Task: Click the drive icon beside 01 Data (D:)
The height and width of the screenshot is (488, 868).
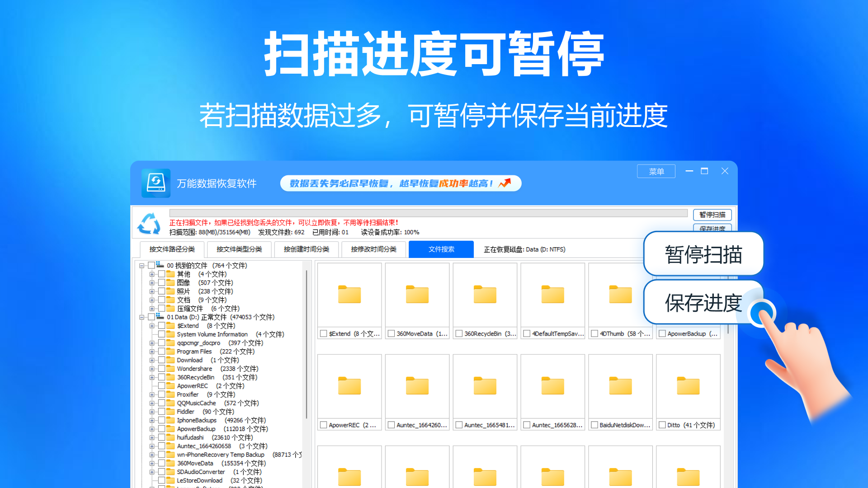Action: (160, 316)
